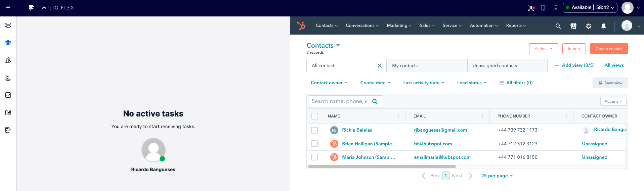Click Brian Halligan HubSpot avatar icon
The width and height of the screenshot is (644, 191).
(x=334, y=144)
